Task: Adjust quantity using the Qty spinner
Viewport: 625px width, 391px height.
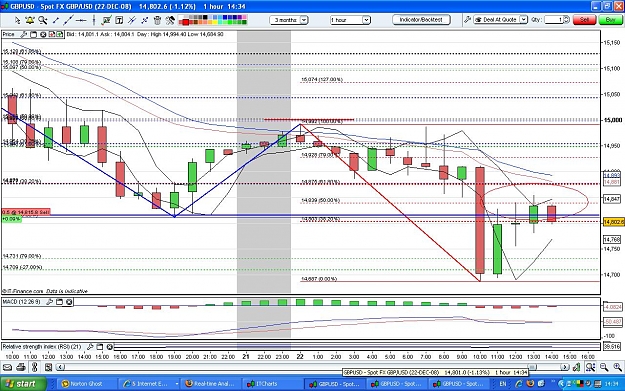Action: (x=566, y=20)
